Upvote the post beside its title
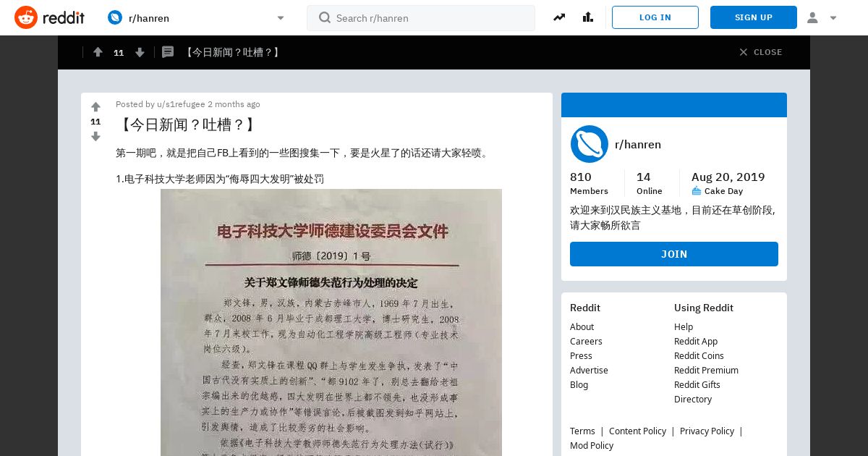The image size is (868, 456). [95, 107]
